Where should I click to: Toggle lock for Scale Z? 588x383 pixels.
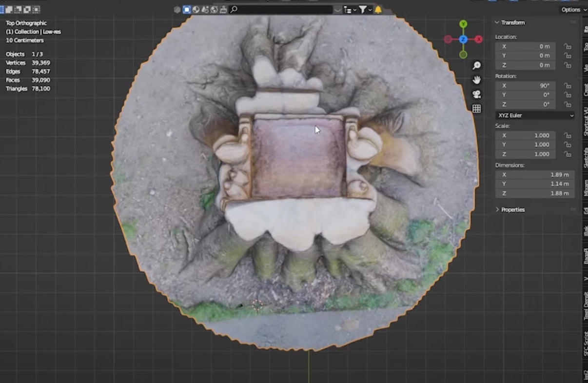pyautogui.click(x=568, y=154)
